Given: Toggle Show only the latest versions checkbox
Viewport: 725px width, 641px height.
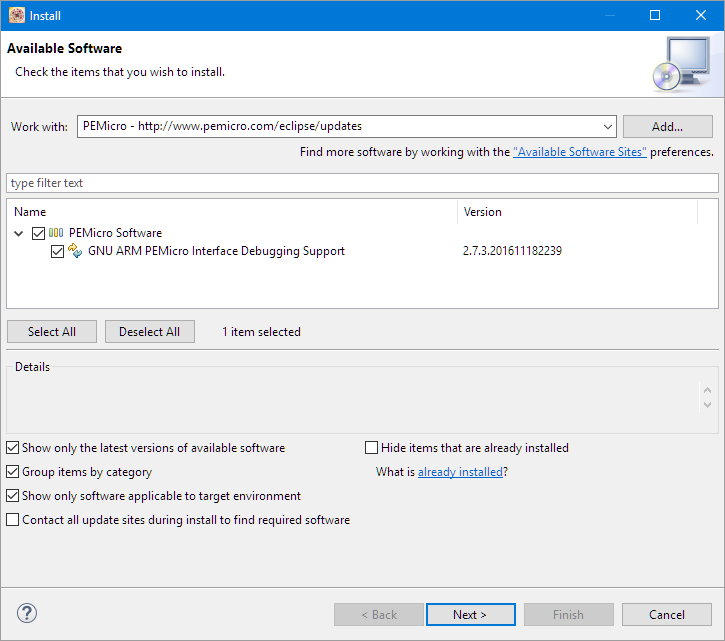Looking at the screenshot, I should tap(12, 448).
